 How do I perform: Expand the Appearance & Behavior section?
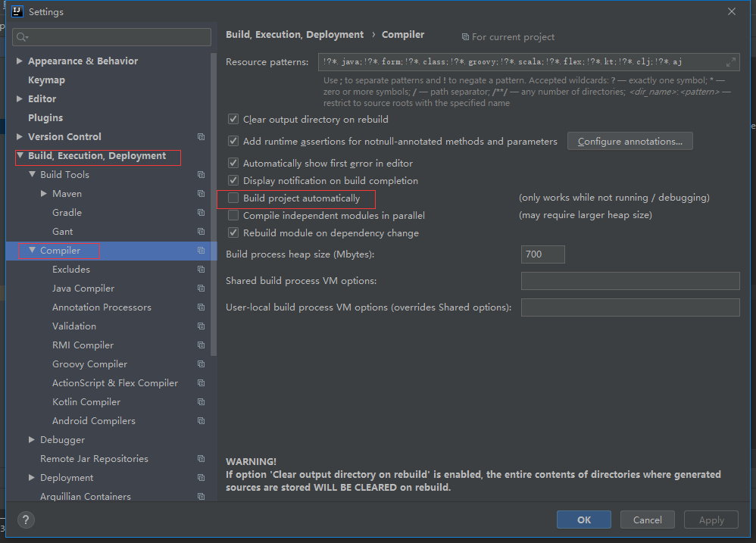coord(20,61)
